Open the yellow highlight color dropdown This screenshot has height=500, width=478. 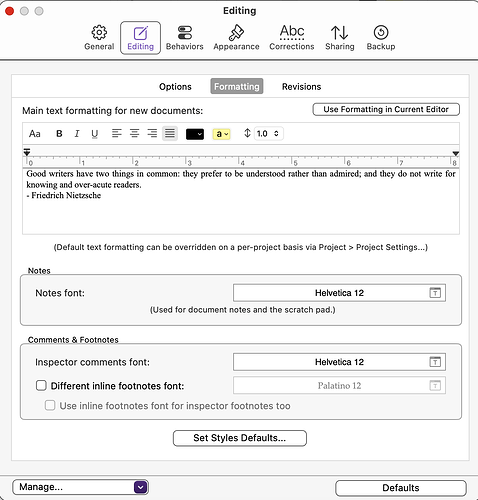pyautogui.click(x=221, y=134)
